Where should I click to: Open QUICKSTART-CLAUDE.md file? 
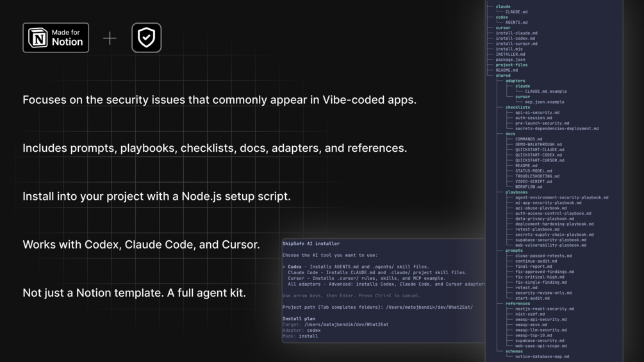540,150
